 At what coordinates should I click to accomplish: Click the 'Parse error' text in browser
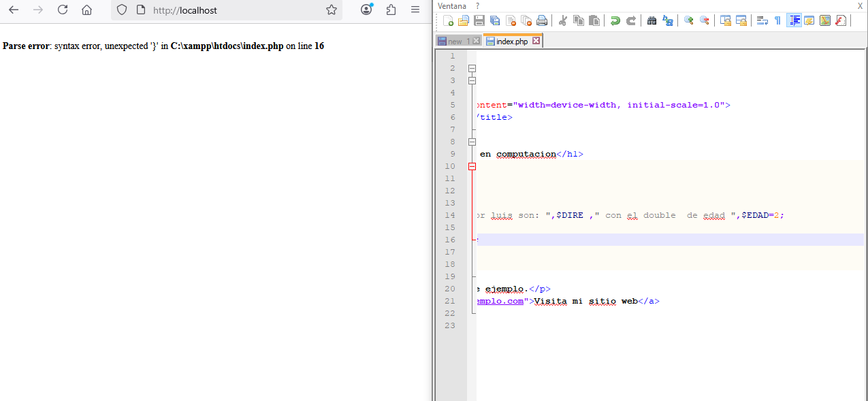click(x=26, y=46)
